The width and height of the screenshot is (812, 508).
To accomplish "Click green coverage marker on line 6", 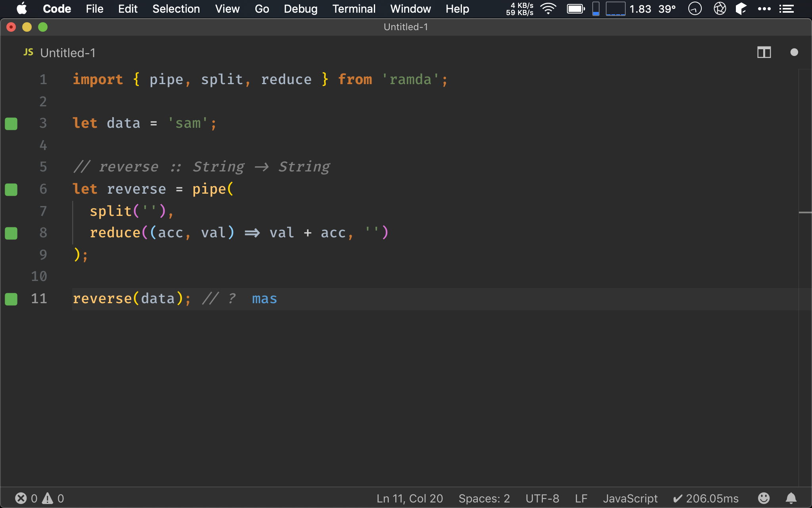I will point(11,189).
